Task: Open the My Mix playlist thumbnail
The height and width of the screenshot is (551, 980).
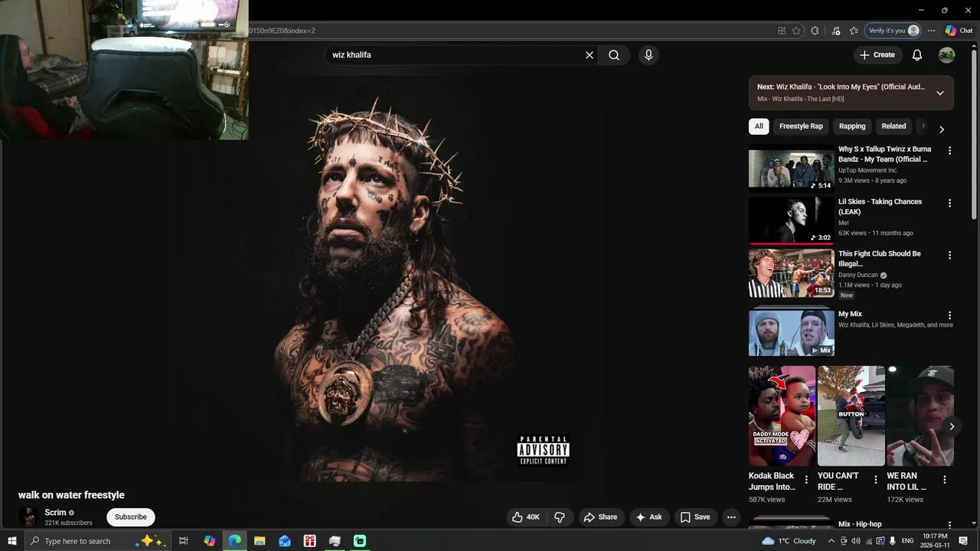Action: tap(792, 332)
